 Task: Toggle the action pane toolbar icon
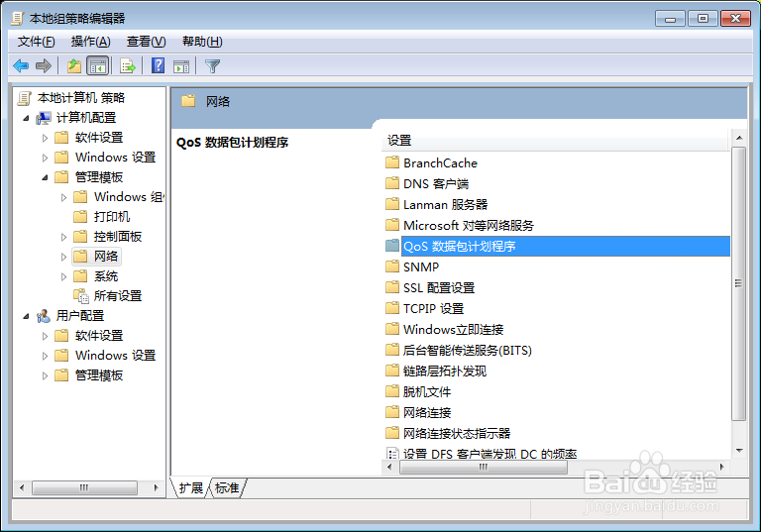click(181, 66)
